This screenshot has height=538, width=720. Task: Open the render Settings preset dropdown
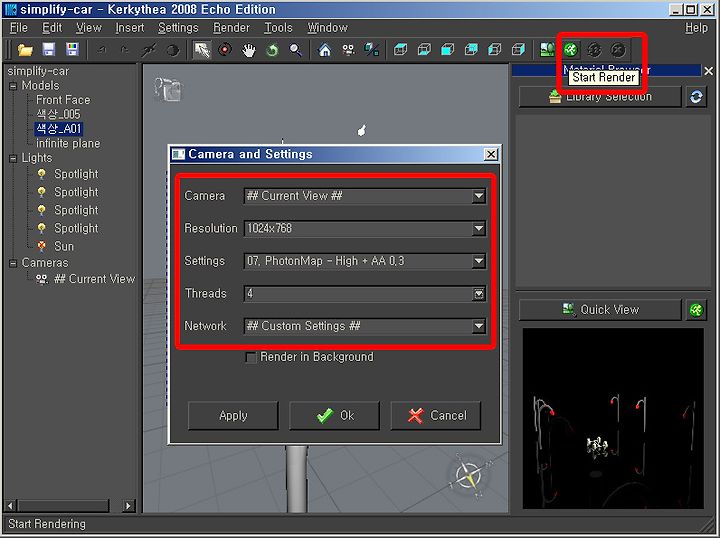478,261
